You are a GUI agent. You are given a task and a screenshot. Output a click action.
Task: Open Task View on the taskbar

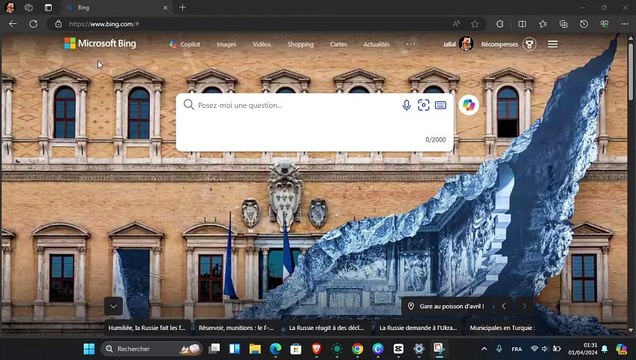tap(214, 349)
